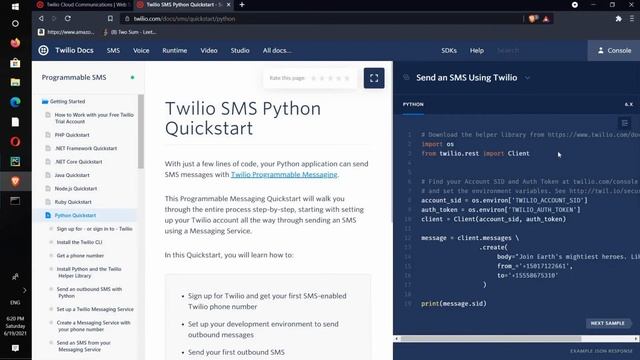Jump to Get a phone number section
640x360 pixels.
[80, 256]
